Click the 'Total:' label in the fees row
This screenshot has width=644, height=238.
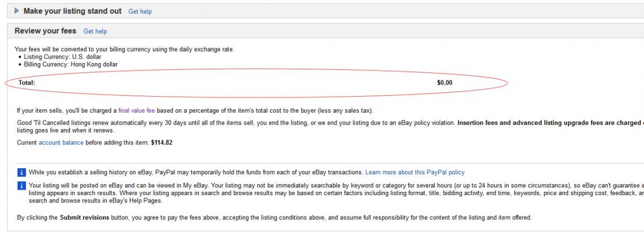(x=26, y=83)
